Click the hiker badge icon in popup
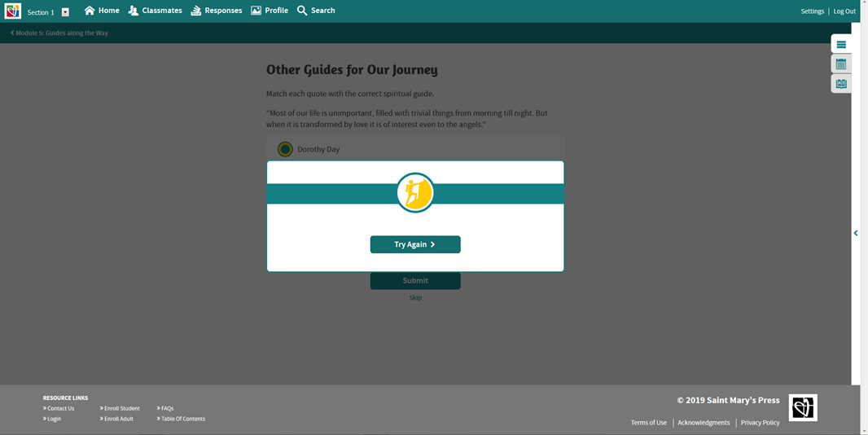This screenshot has height=435, width=868. 415,193
